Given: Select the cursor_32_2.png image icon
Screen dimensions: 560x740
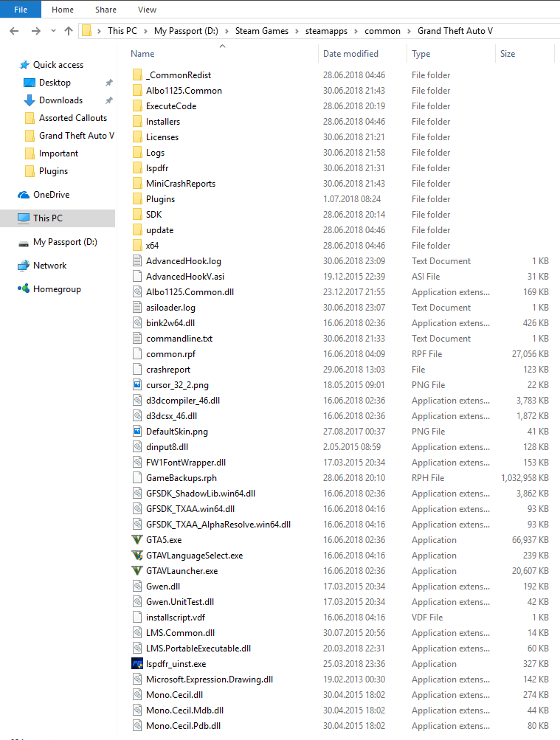Looking at the screenshot, I should [x=137, y=384].
